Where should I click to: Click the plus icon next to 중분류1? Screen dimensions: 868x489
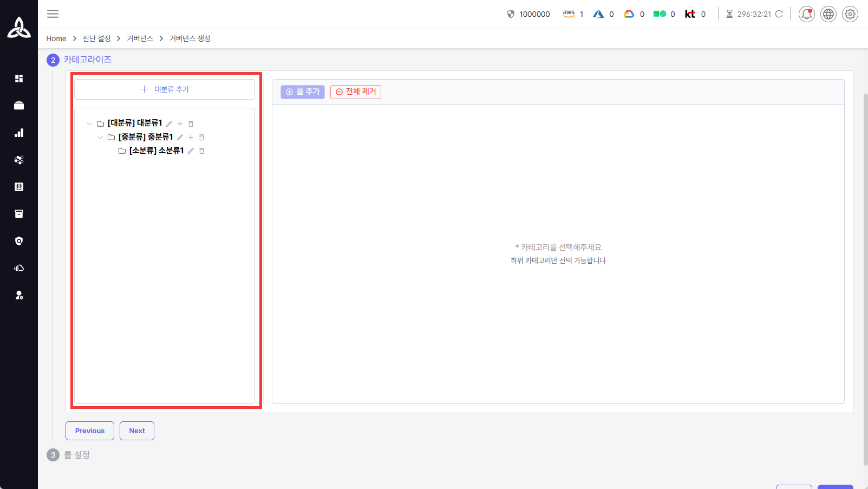tap(191, 138)
